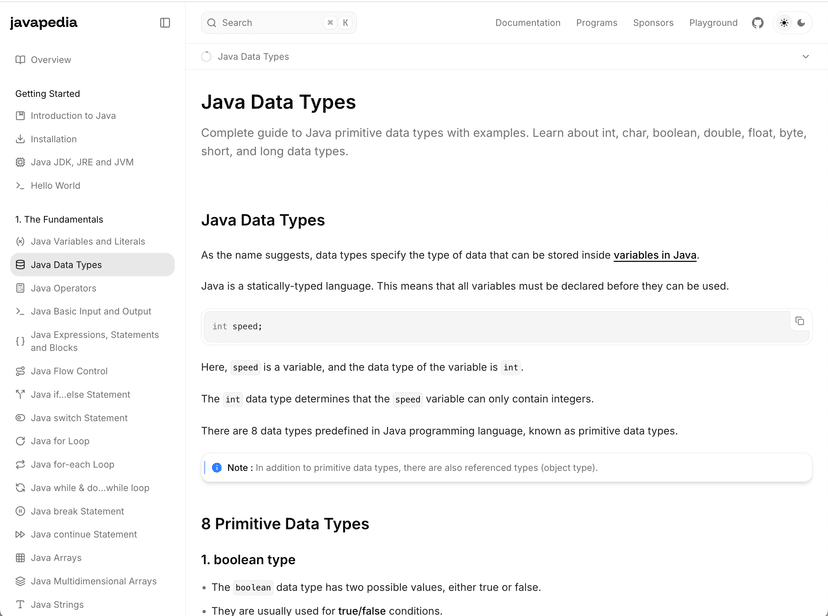Image resolution: width=828 pixels, height=616 pixels.
Task: Click the curly-braces icon beside Java Expressions
Action: (x=19, y=341)
